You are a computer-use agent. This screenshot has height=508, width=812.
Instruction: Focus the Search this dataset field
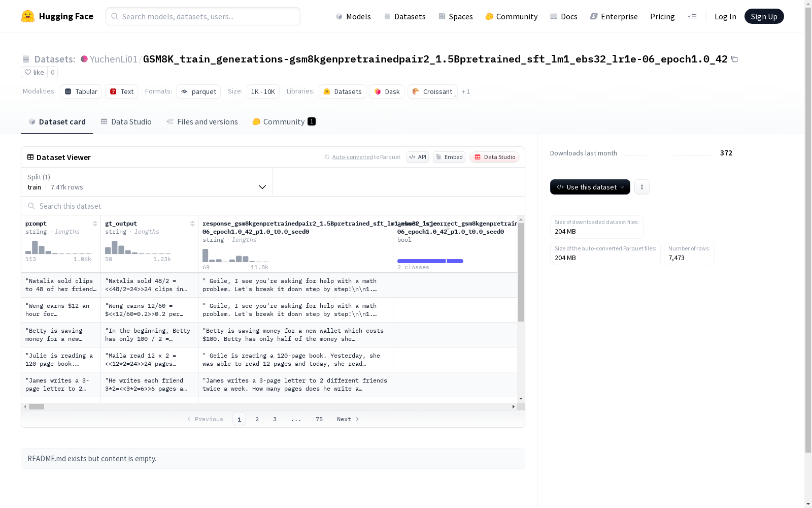click(273, 206)
